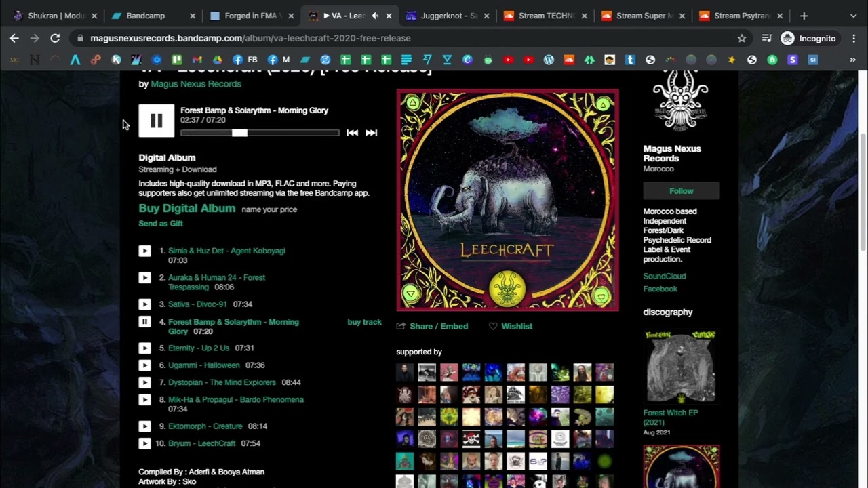Open the Gmail bookmark
The width and height of the screenshot is (868, 488).
(x=197, y=60)
